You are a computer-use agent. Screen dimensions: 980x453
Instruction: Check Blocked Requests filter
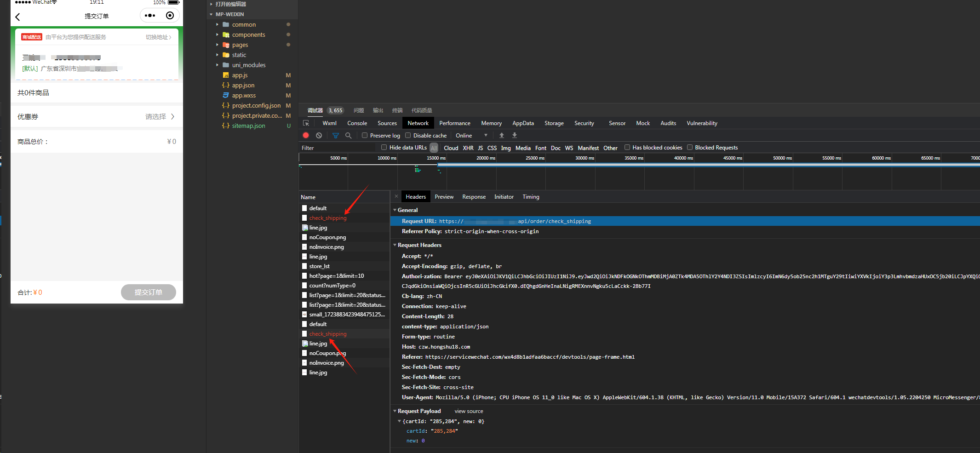pyautogui.click(x=689, y=147)
